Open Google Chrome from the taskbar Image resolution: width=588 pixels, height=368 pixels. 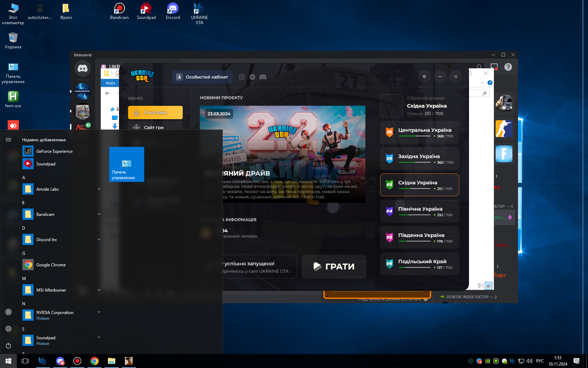point(94,361)
